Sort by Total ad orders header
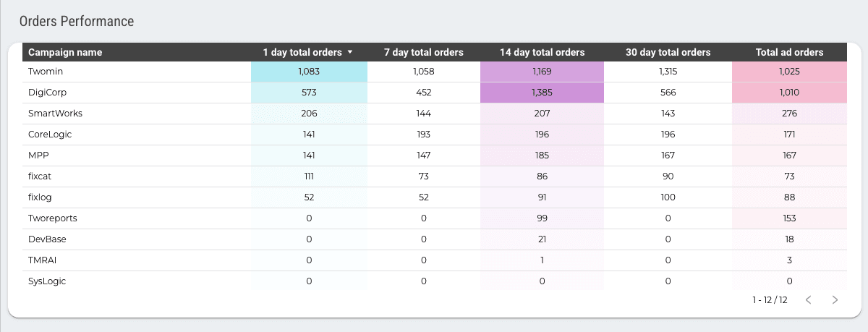Viewport: 868px width, 332px height. coord(789,52)
